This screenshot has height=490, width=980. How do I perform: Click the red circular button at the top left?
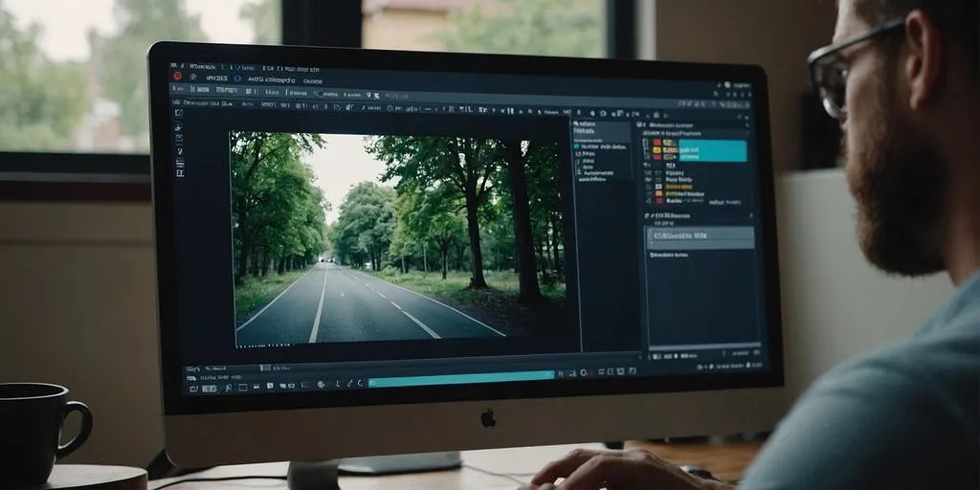pos(177,76)
